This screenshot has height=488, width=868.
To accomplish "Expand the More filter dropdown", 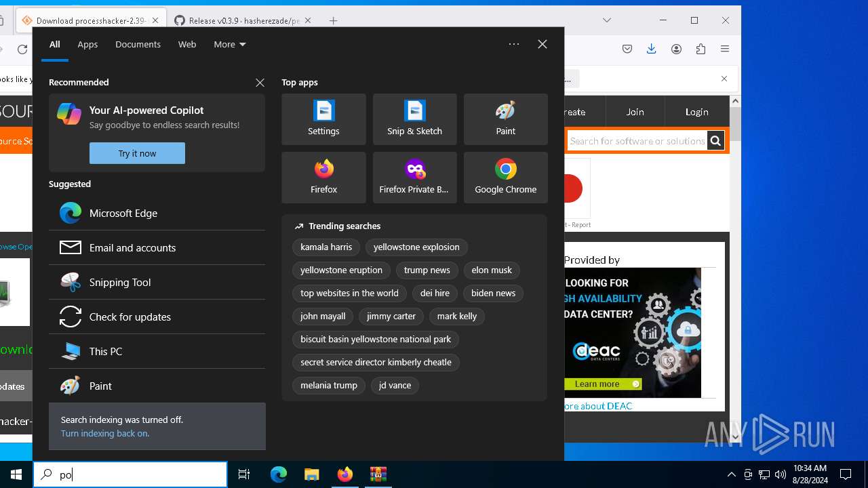I will coord(230,44).
